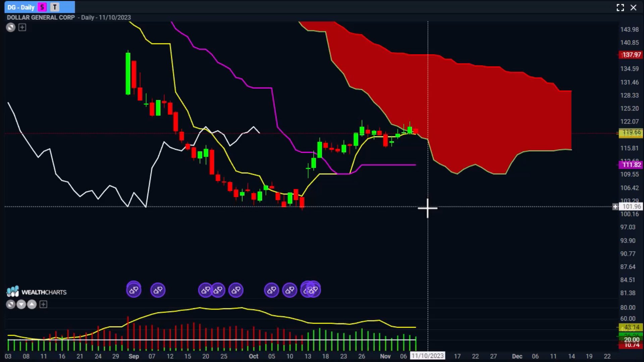The width and height of the screenshot is (644, 362).
Task: Click the 140.85 price axis label
Action: [630, 43]
